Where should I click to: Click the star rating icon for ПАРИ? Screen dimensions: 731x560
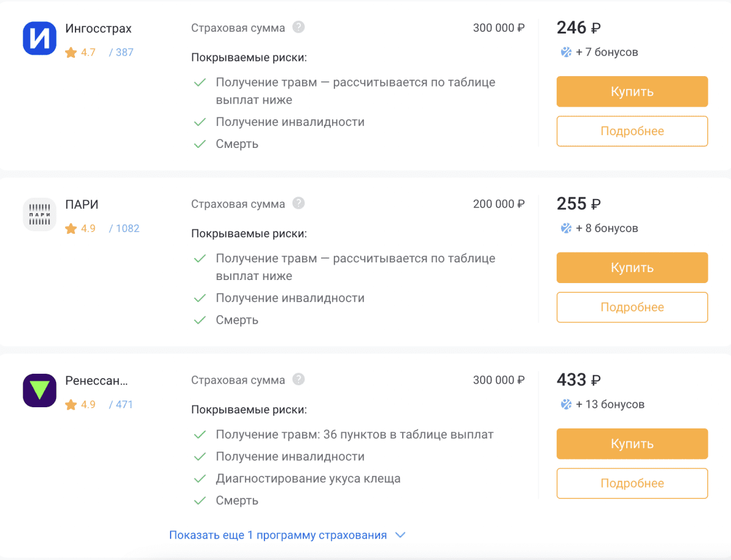click(71, 229)
